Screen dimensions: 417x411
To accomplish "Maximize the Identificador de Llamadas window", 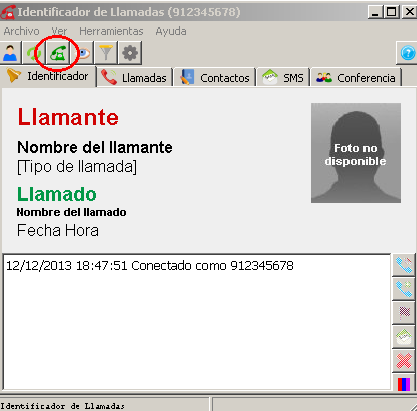I will (392, 12).
